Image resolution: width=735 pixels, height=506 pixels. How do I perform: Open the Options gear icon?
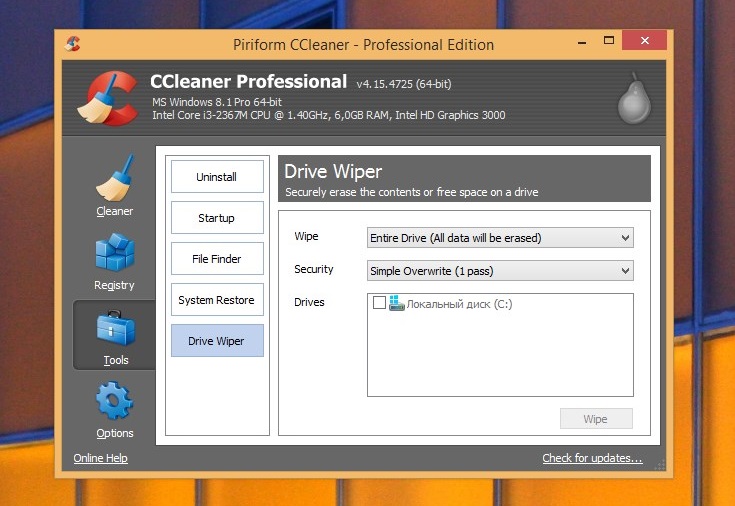tap(114, 402)
